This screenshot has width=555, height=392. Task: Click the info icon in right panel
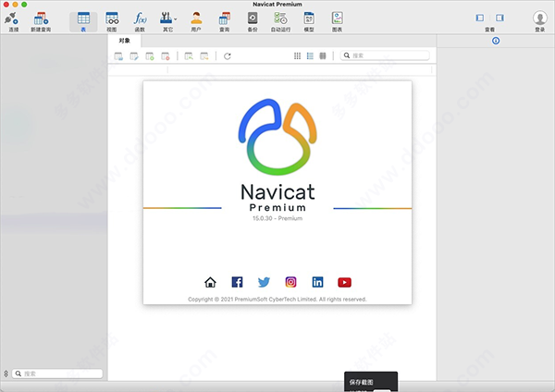[x=496, y=41]
